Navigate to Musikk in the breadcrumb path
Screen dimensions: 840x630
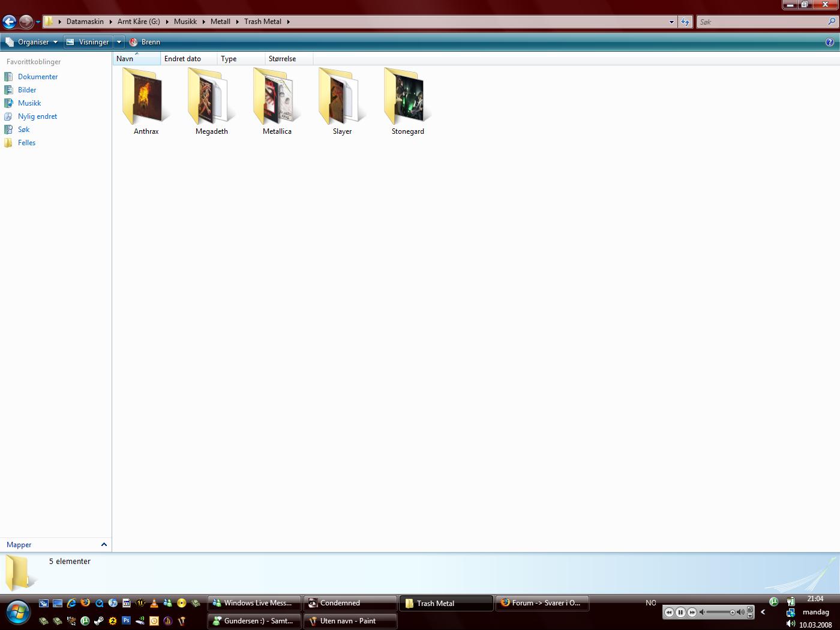pos(185,22)
